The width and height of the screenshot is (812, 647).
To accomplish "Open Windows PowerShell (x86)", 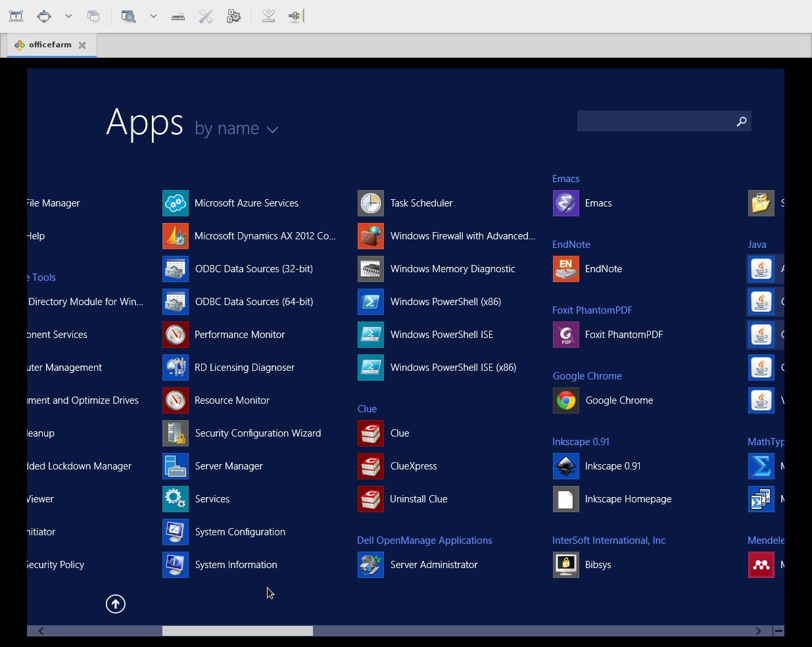I will coord(429,302).
